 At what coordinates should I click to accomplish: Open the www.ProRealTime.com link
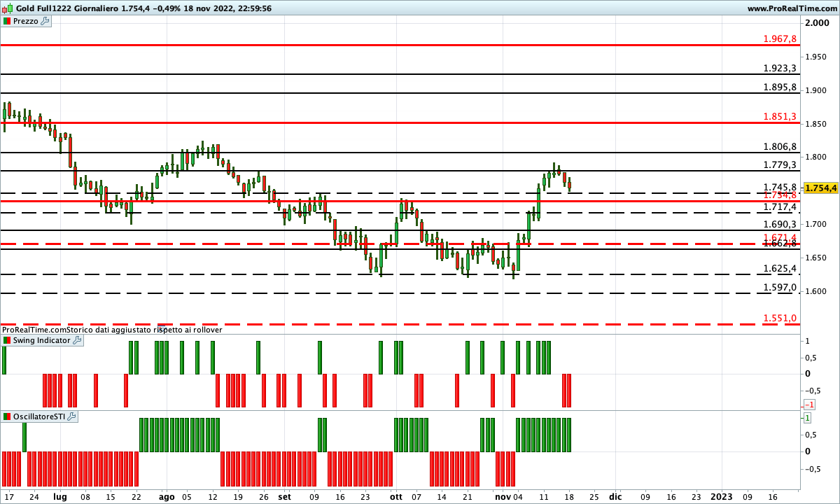pyautogui.click(x=792, y=8)
